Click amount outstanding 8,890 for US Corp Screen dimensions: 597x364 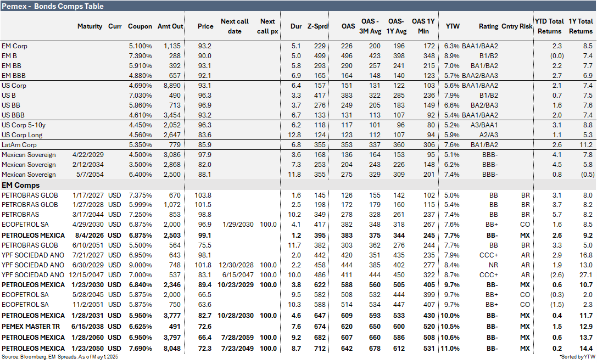(172, 86)
